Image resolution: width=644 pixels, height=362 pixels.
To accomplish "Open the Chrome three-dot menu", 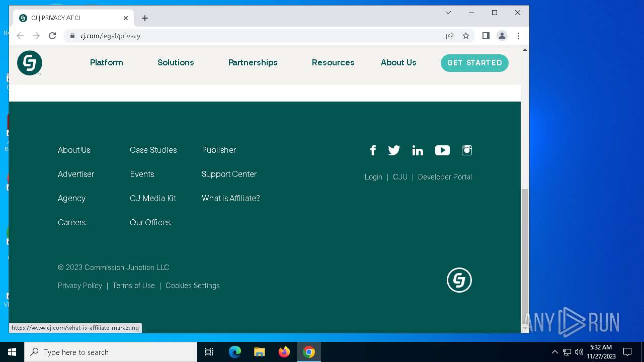I will [518, 36].
